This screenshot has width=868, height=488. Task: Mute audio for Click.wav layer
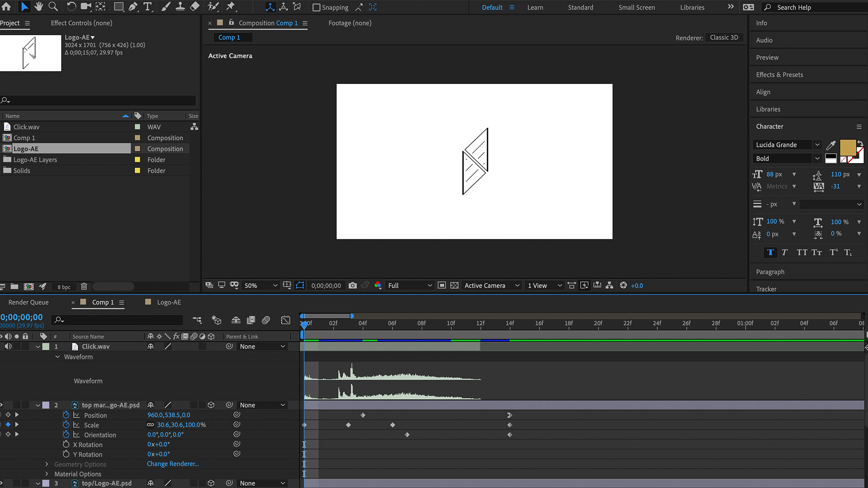pyautogui.click(x=8, y=347)
